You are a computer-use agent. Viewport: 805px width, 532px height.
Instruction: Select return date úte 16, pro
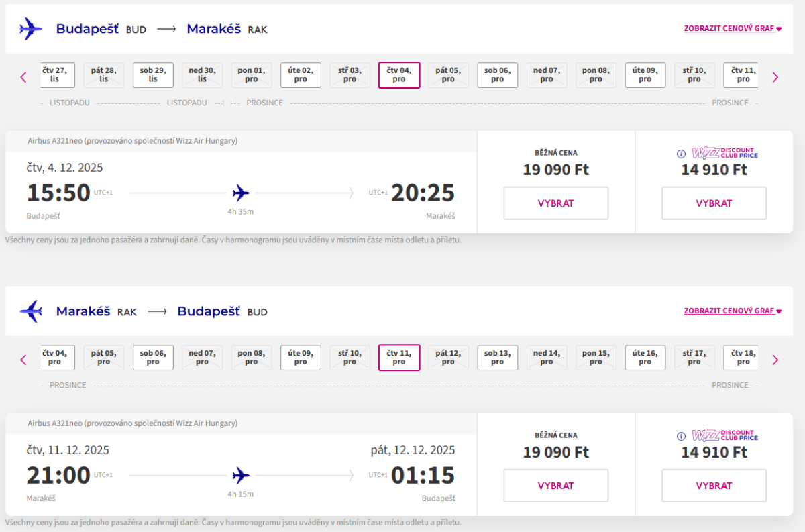645,358
